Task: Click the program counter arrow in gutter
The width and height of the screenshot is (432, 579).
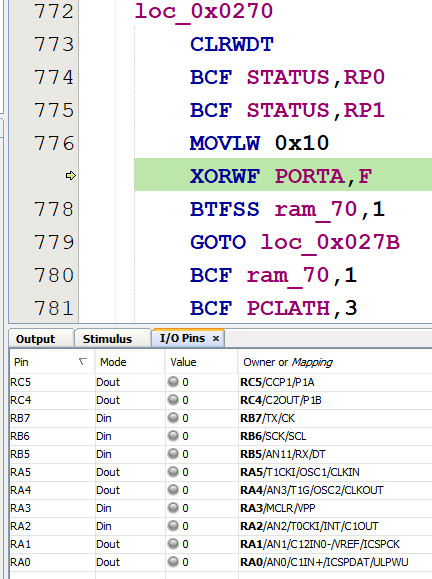Action: coord(71,175)
